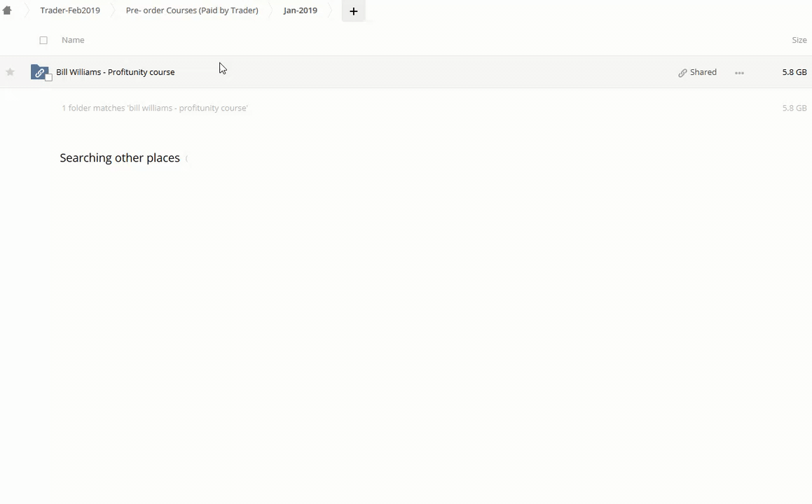Tick the checkbox on Bill Williams folder row
Viewport: 812px width, 504px height.
pos(48,78)
